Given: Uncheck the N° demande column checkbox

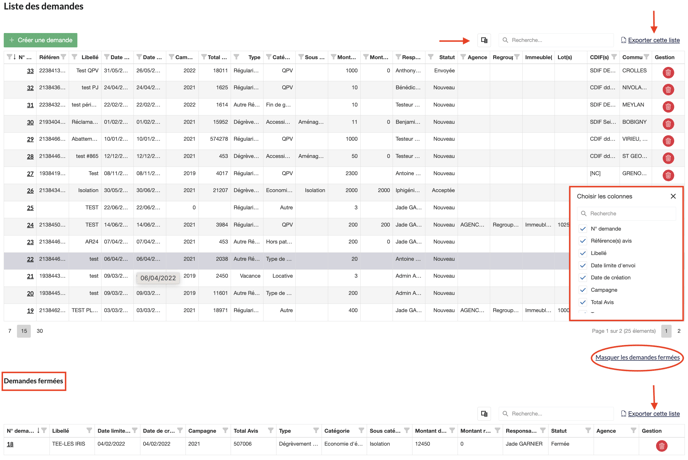Looking at the screenshot, I should [583, 229].
